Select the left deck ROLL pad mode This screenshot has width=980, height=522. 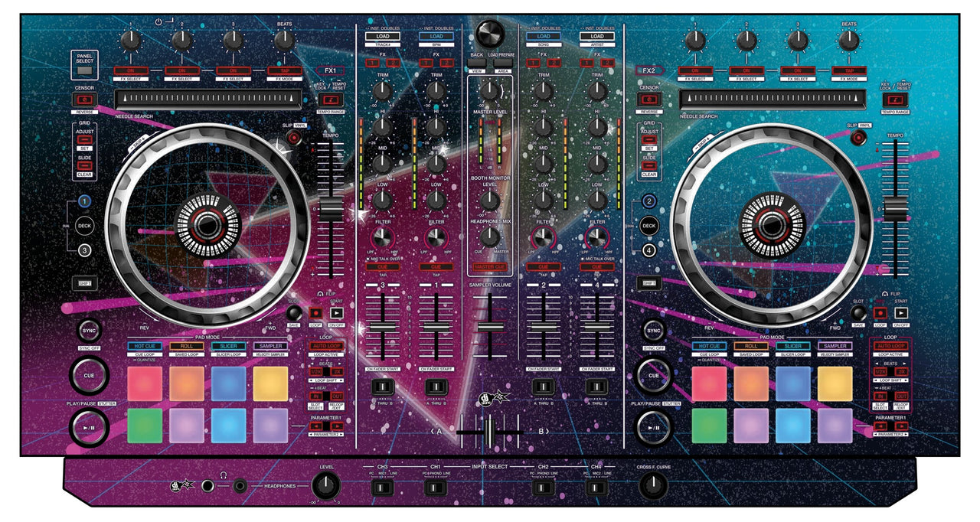point(186,347)
